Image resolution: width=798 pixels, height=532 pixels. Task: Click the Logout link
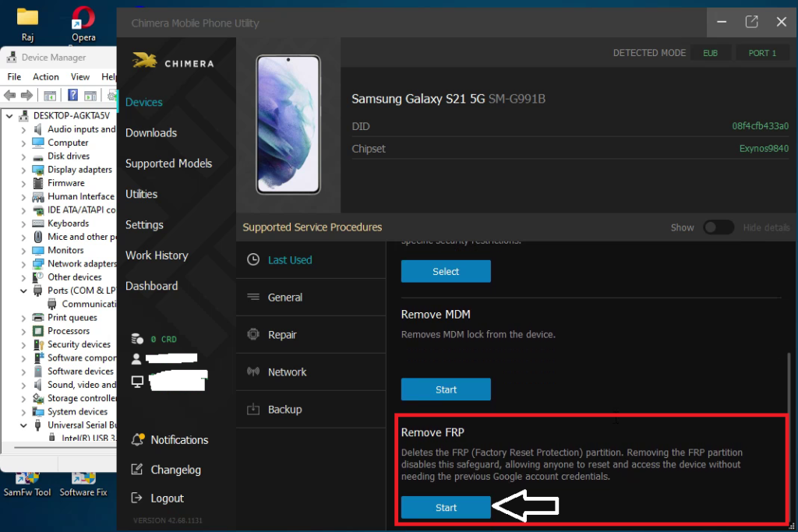click(167, 499)
